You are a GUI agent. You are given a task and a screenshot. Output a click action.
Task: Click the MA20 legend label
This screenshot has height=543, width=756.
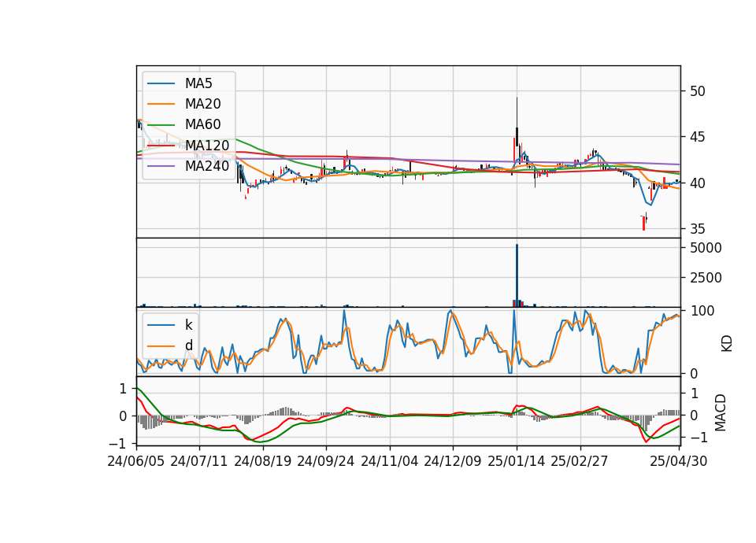(x=203, y=104)
